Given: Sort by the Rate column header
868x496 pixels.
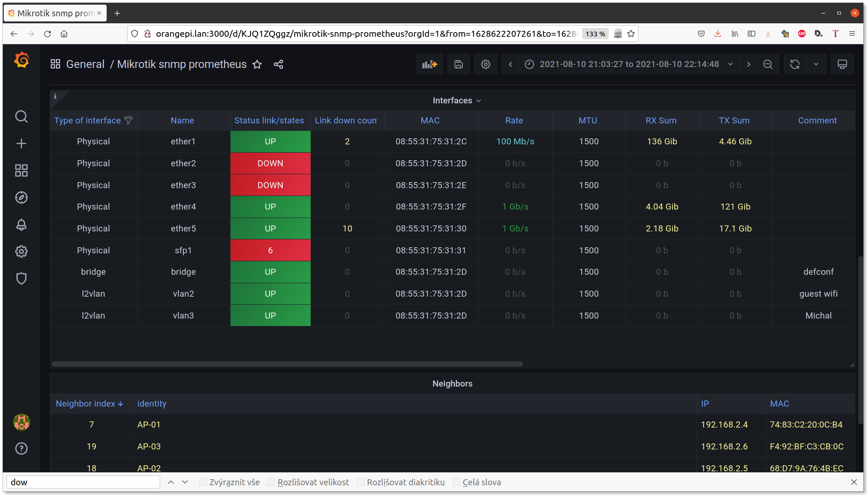Looking at the screenshot, I should pos(514,121).
